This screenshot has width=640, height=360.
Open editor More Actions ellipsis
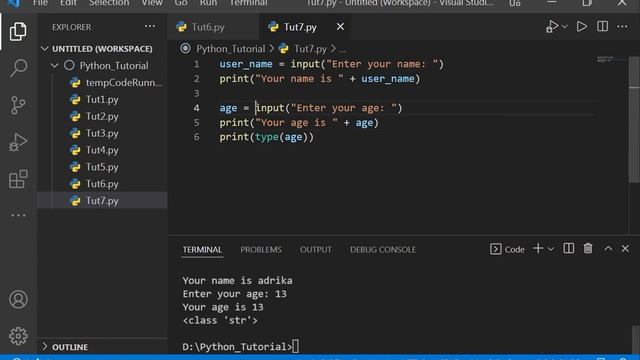point(622,27)
